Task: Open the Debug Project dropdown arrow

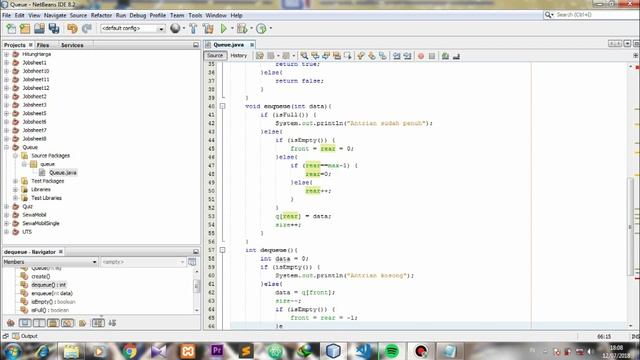Action: click(251, 28)
